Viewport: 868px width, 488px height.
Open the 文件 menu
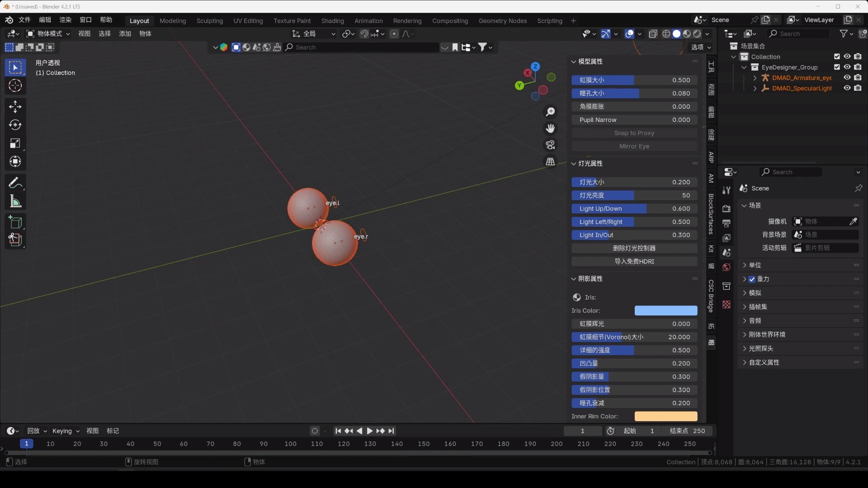click(24, 20)
